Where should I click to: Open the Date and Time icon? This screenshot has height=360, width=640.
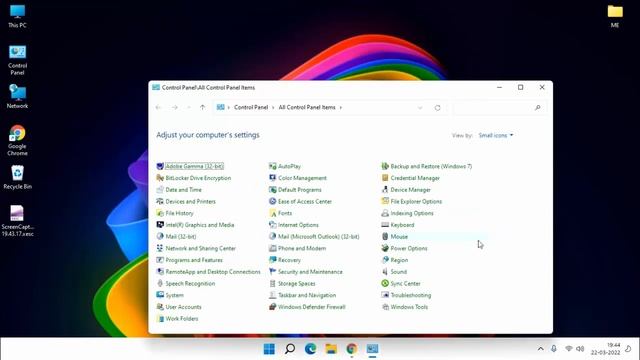[x=160, y=190]
